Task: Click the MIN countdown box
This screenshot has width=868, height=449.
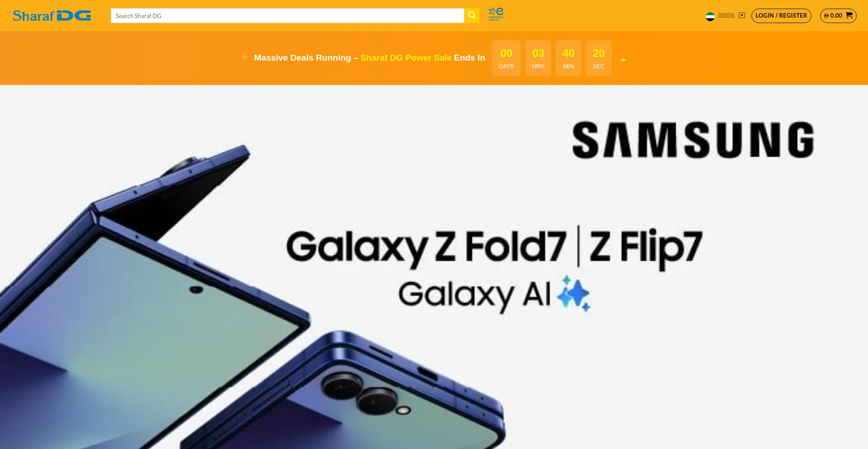Action: (x=568, y=58)
